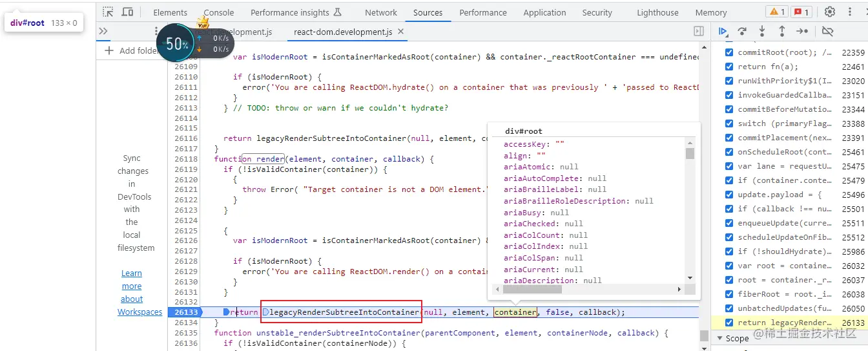Image resolution: width=868 pixels, height=351 pixels.
Task: Click the Step debugger button
Action: 802,31
